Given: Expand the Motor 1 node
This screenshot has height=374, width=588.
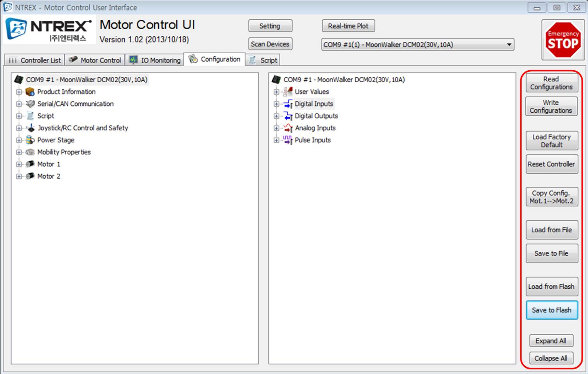Looking at the screenshot, I should 19,164.
